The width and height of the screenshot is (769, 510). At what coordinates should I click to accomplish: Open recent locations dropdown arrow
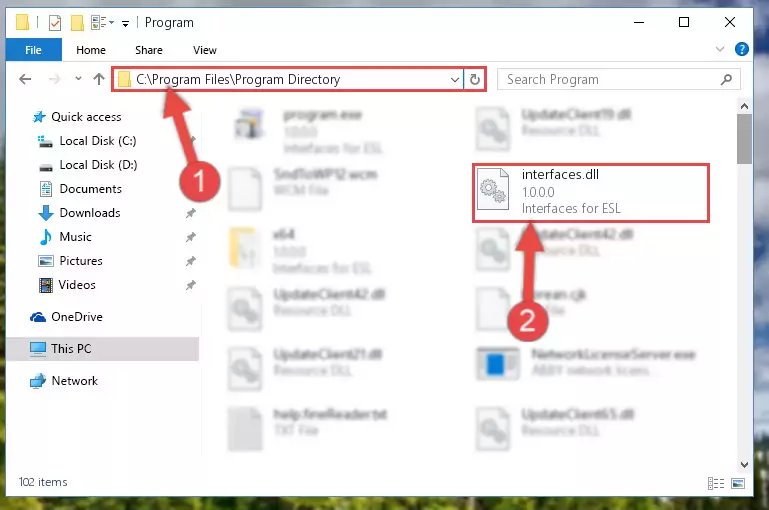pyautogui.click(x=78, y=78)
